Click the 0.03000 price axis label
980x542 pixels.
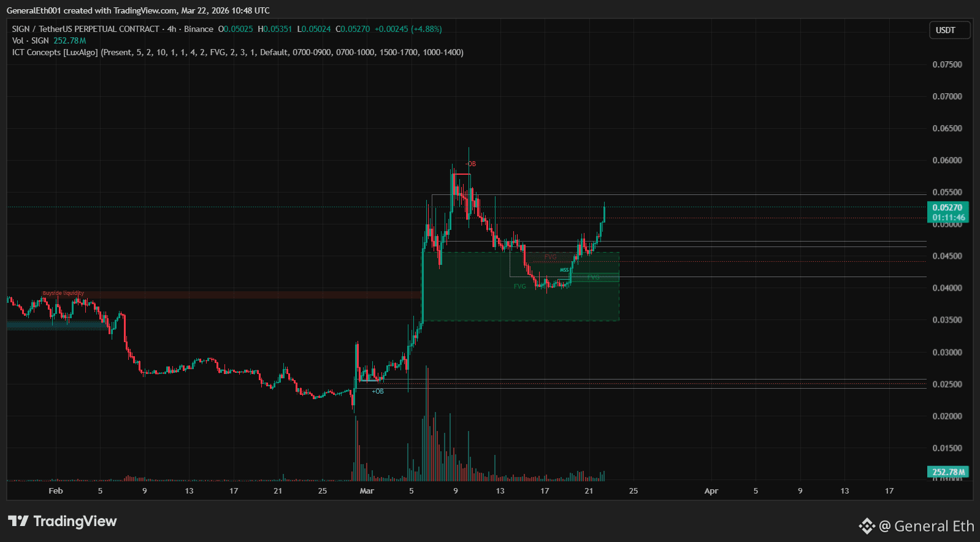pyautogui.click(x=947, y=352)
